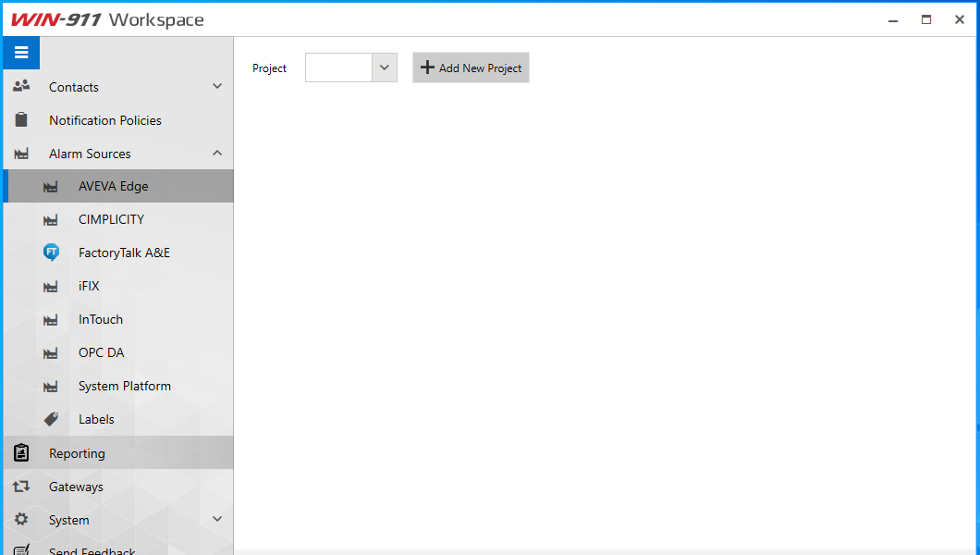The height and width of the screenshot is (555, 980).
Task: Maximize the WIN-911 Workspace window
Action: point(926,20)
